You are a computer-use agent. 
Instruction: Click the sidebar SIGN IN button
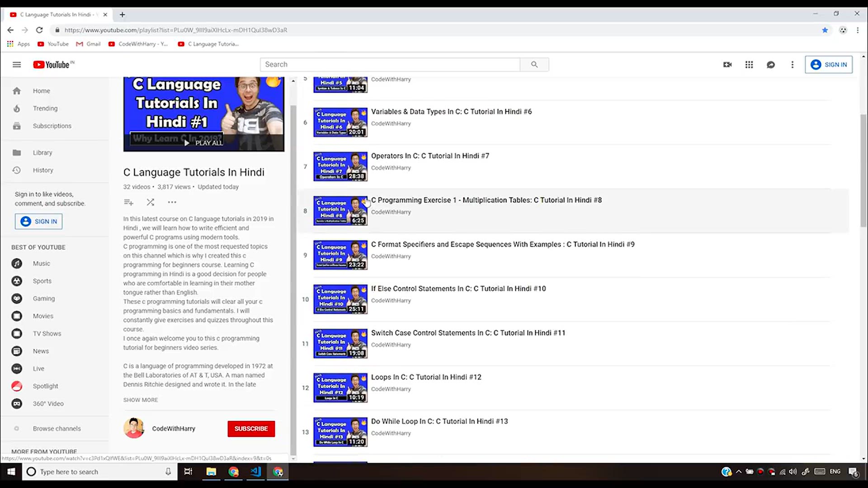tap(39, 221)
